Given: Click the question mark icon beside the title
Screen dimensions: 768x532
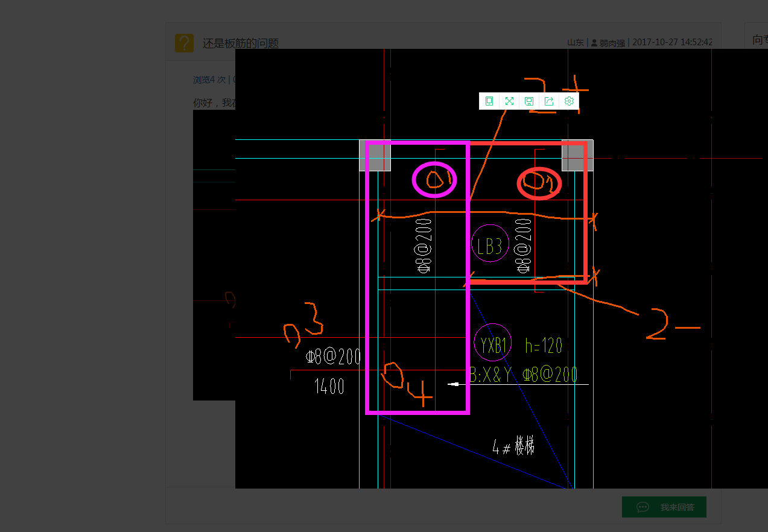Looking at the screenshot, I should click(184, 43).
